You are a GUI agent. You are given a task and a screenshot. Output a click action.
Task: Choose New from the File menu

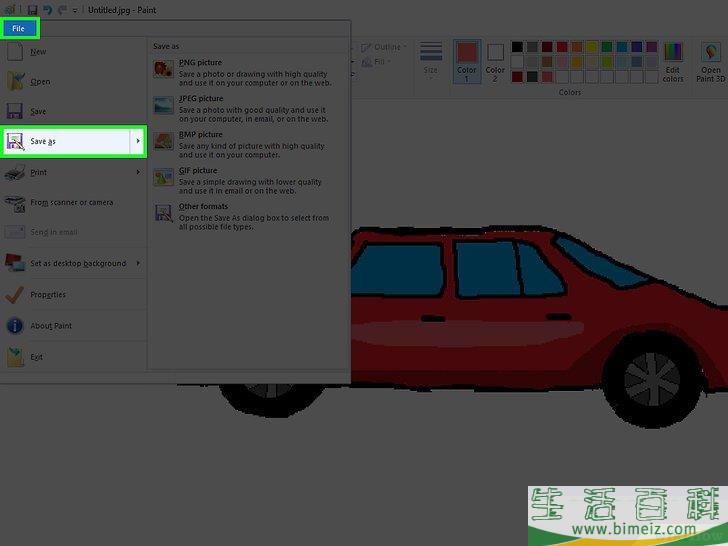pos(38,52)
